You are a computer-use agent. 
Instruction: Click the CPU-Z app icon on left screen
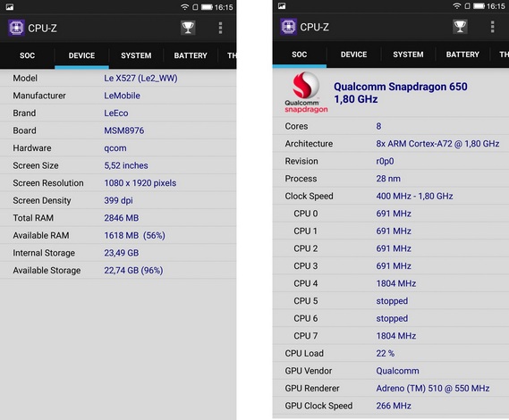click(16, 28)
